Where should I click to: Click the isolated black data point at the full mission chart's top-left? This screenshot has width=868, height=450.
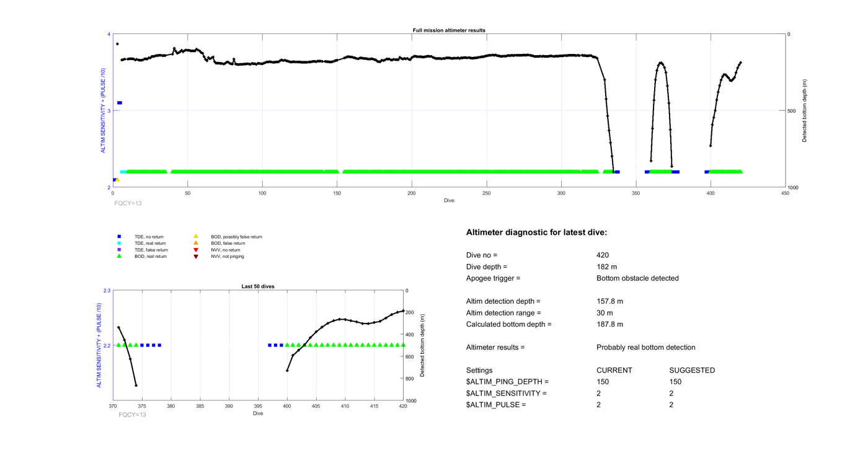[x=117, y=44]
